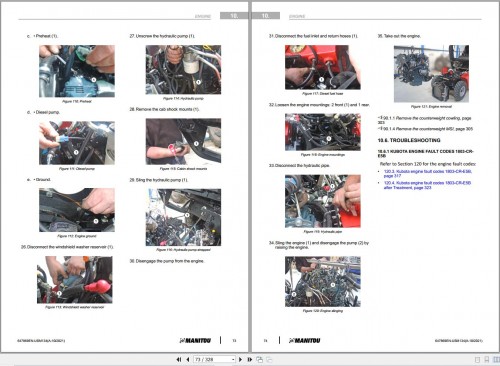
Task: Click the Manitou logo on the right page footer
Action: (x=304, y=340)
